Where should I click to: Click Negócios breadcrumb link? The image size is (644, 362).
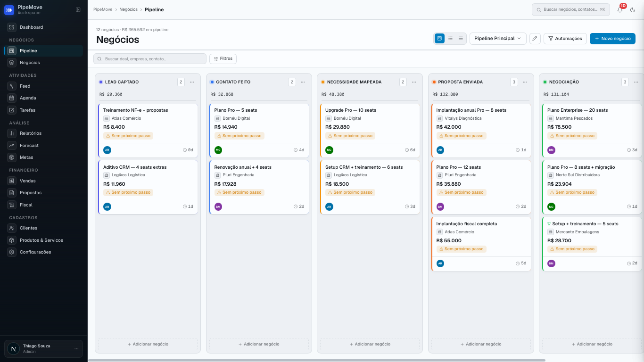tap(129, 9)
